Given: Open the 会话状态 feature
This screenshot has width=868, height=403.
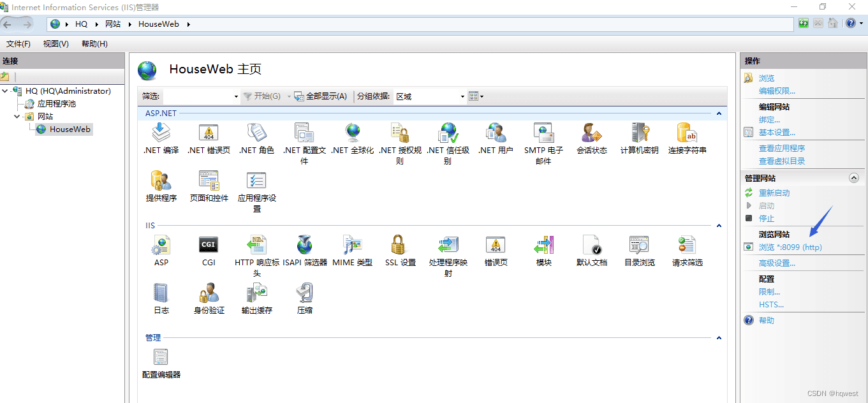Looking at the screenshot, I should point(591,139).
